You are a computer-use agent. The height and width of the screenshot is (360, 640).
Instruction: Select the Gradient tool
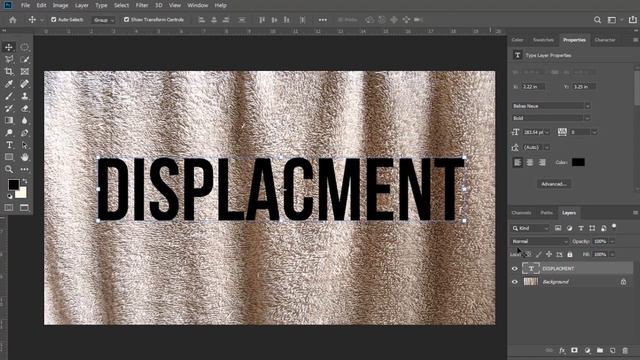9,120
